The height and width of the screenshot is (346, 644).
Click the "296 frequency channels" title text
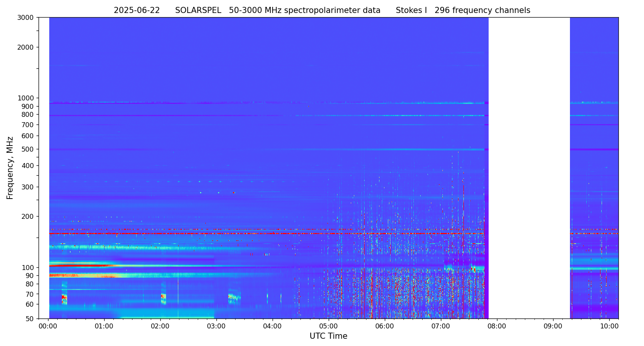tap(482, 11)
